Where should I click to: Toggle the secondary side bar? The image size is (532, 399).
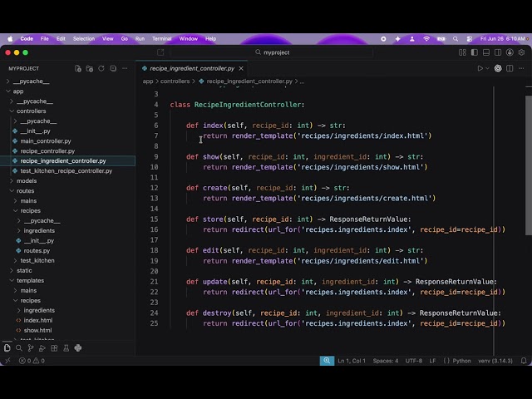point(498,52)
